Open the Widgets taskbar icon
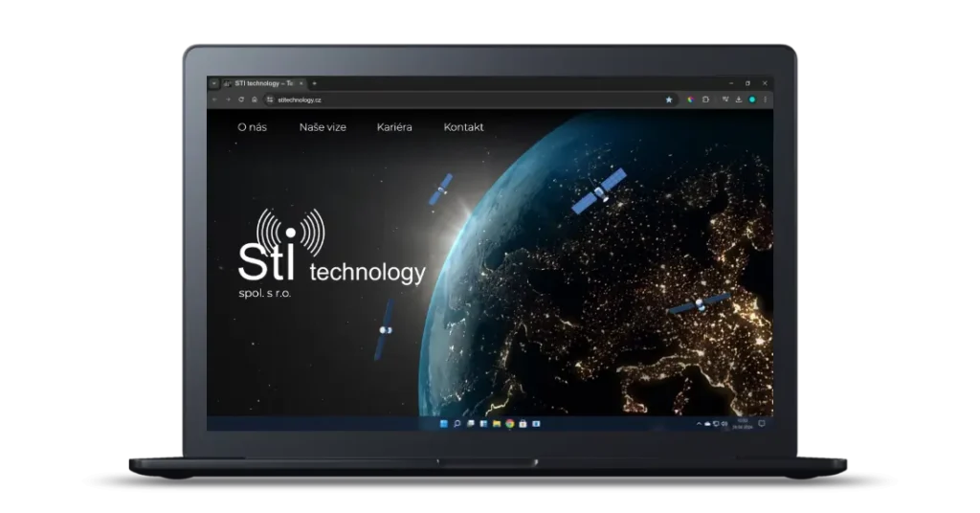The width and height of the screenshot is (980, 513). 483,424
